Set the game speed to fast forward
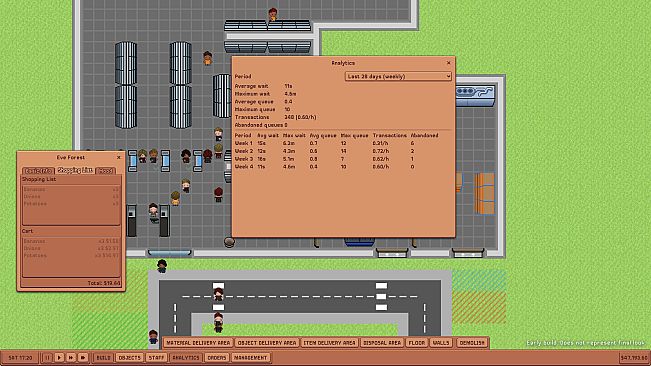The width and height of the screenshot is (651, 366). coord(71,357)
